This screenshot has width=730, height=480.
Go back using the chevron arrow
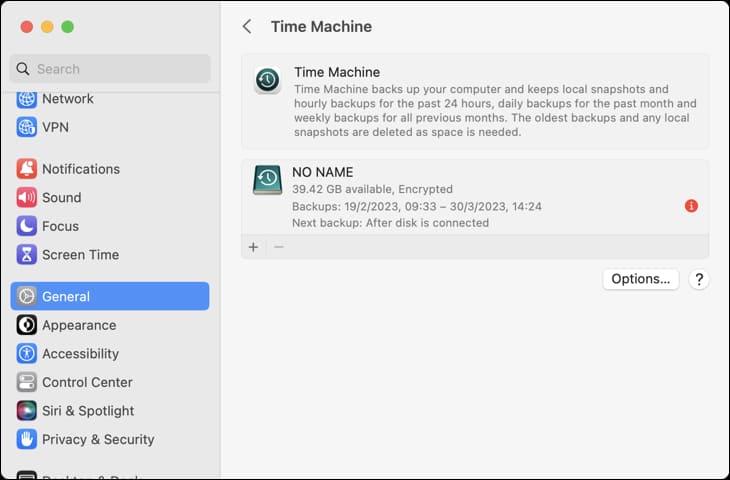pos(247,27)
